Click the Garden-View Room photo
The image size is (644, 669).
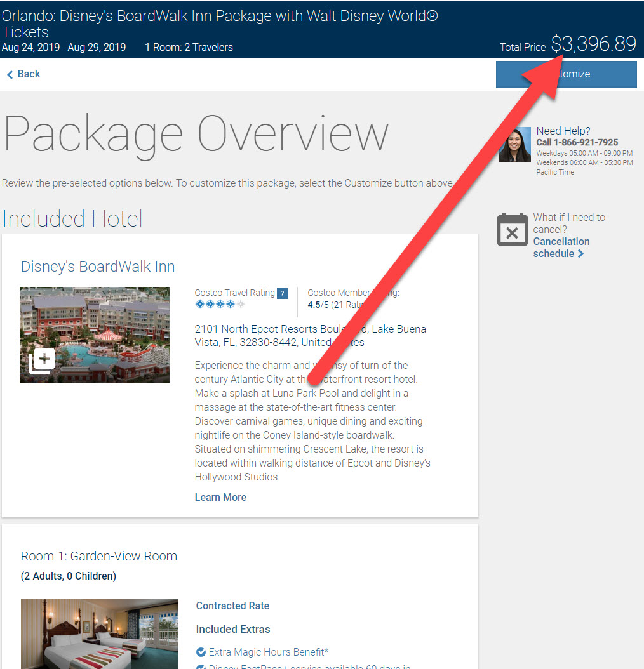(100, 634)
